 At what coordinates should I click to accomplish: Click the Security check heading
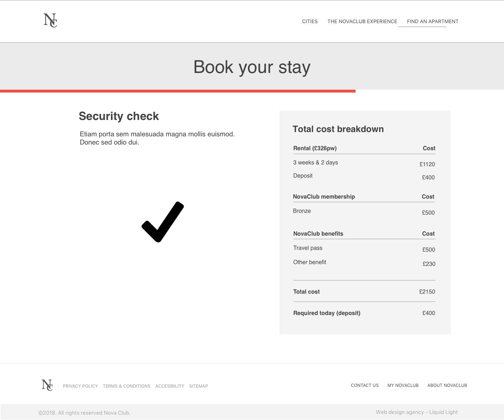(119, 116)
